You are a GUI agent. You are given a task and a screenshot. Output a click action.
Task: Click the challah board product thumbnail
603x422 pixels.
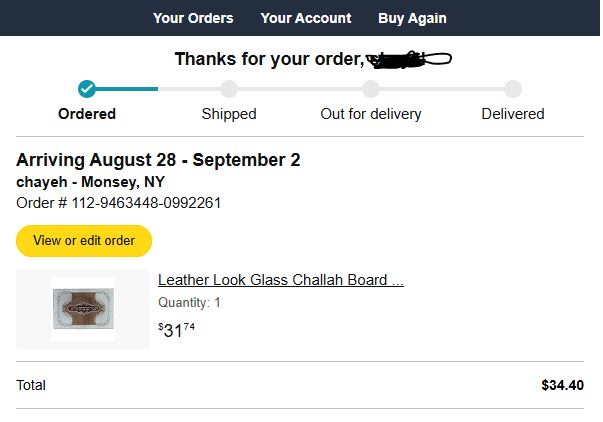83,309
